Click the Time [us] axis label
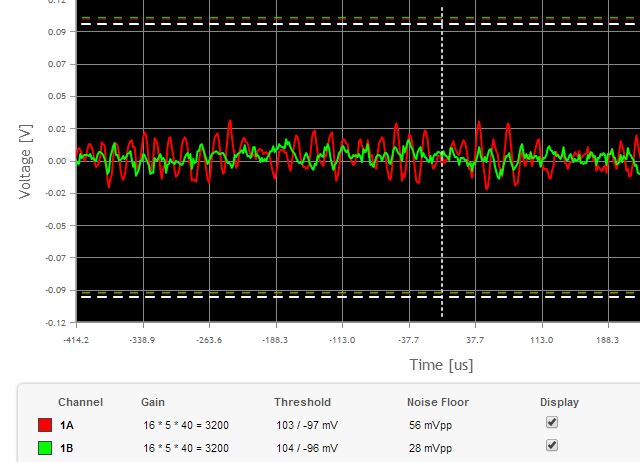Image resolution: width=640 pixels, height=462 pixels. [x=440, y=365]
